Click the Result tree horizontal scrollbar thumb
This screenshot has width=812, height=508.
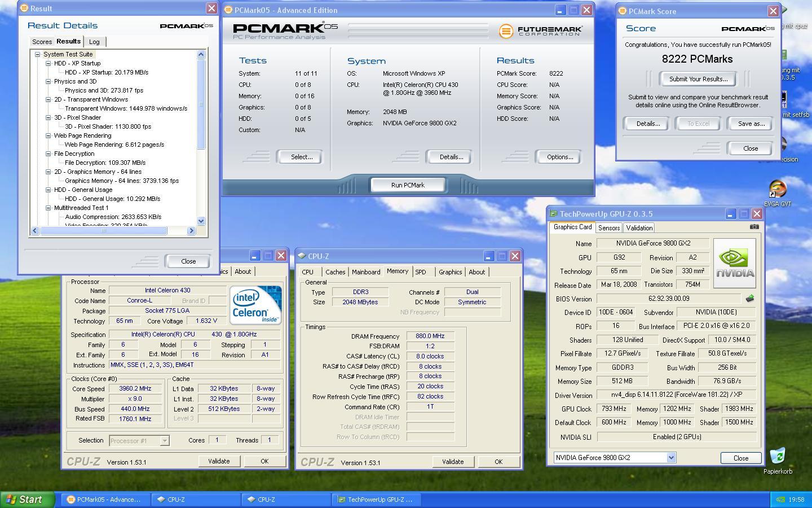pos(104,231)
